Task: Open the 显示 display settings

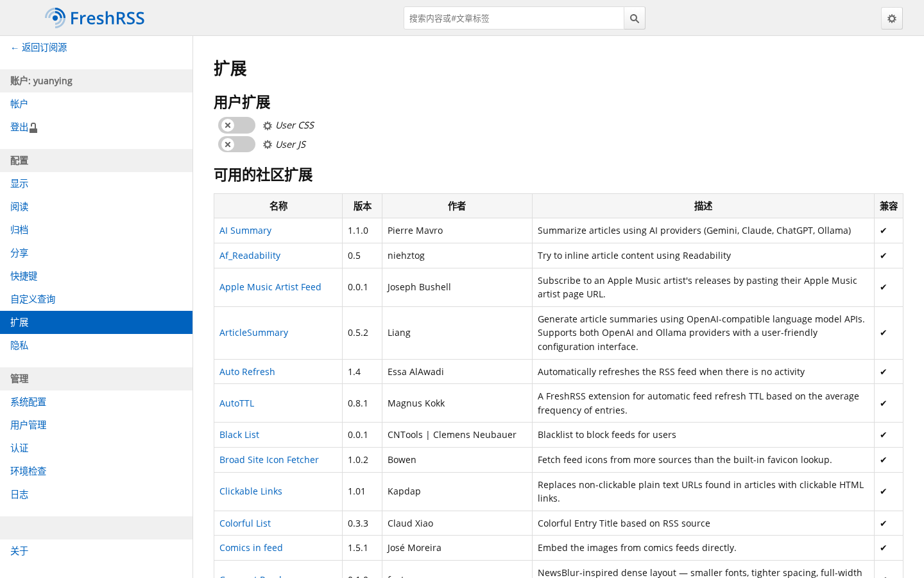Action: [96, 184]
